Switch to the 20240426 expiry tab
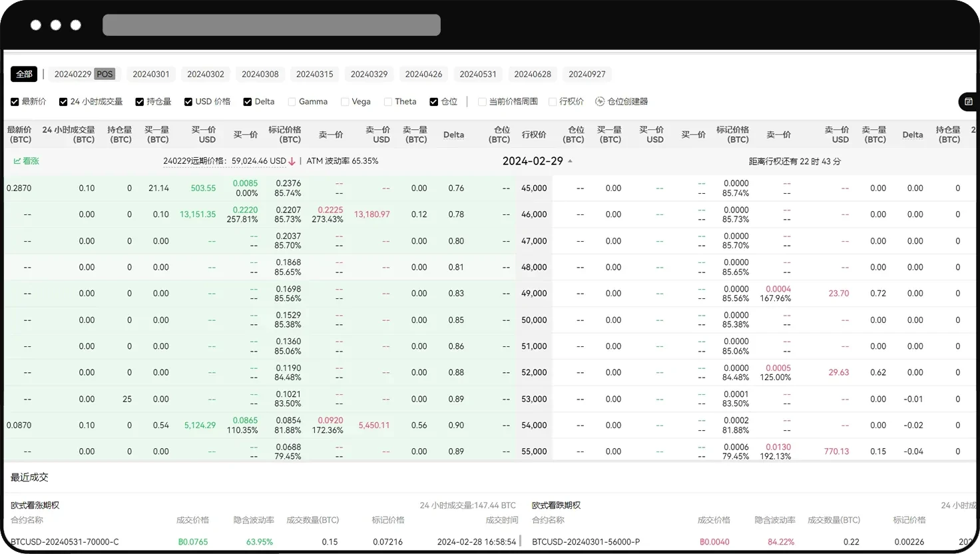Viewport: 980px width, 554px height. click(424, 74)
